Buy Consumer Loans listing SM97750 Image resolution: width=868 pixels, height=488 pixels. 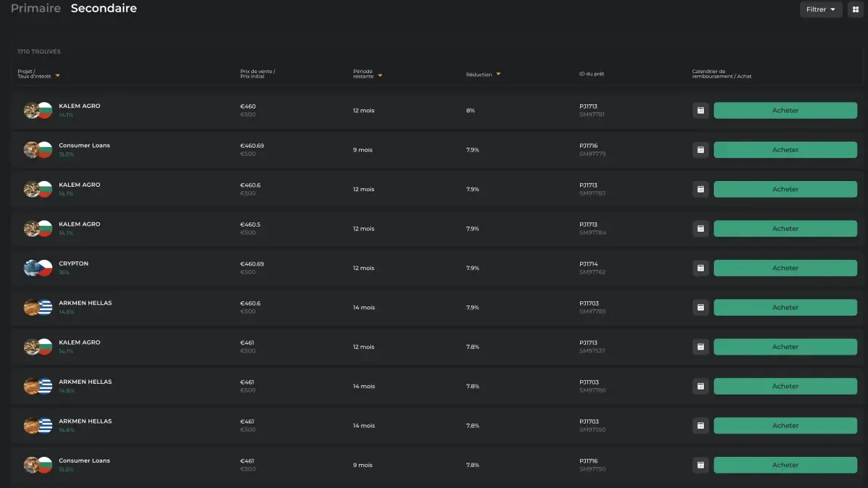[786, 465]
